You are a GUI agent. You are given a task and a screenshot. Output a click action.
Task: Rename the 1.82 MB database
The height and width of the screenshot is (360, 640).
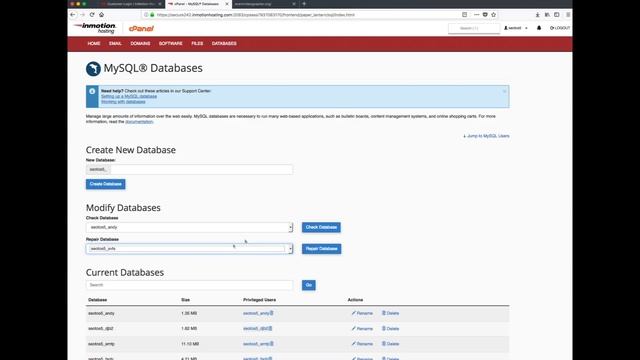click(x=362, y=329)
